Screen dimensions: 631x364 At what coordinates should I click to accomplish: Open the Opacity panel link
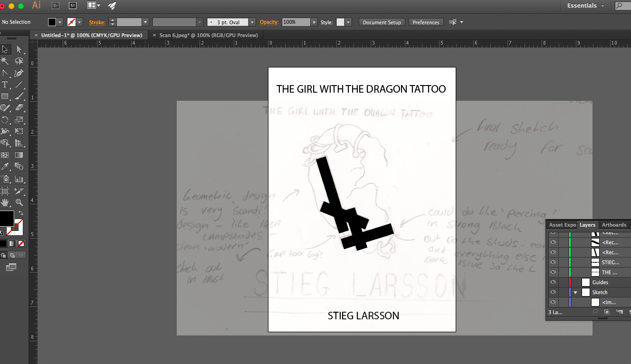[x=269, y=22]
